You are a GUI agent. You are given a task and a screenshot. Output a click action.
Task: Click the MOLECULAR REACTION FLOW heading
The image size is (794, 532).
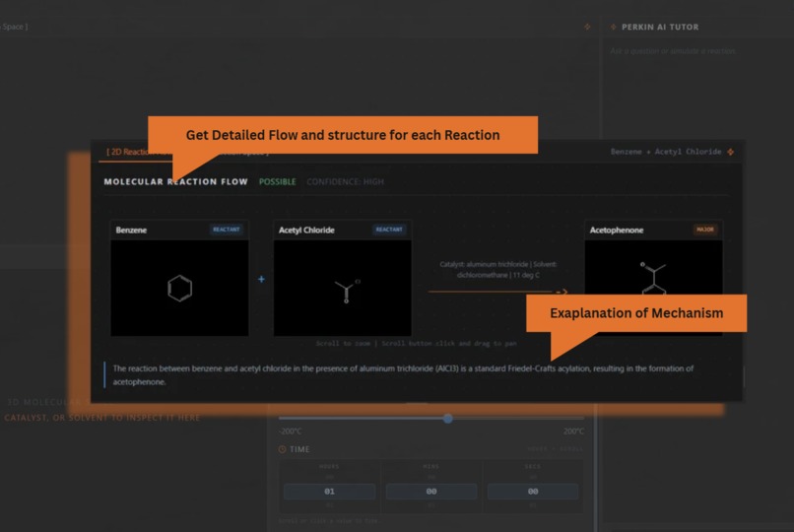pyautogui.click(x=175, y=181)
